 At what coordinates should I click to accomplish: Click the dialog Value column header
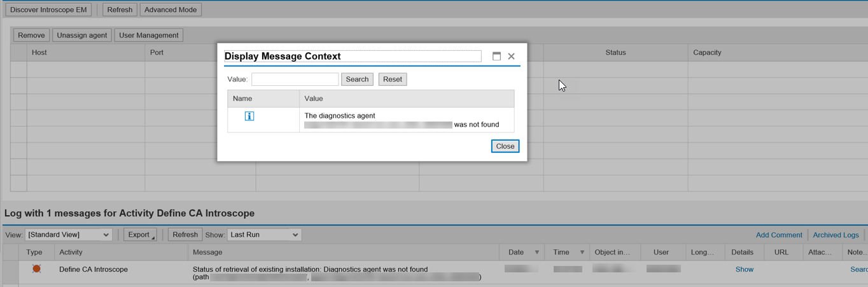click(x=407, y=99)
